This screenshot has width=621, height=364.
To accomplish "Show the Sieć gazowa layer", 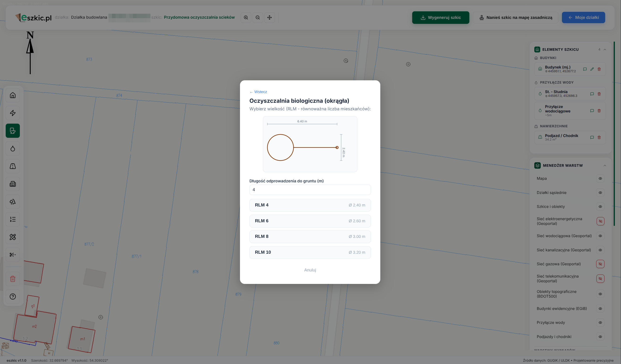I will [x=600, y=264].
